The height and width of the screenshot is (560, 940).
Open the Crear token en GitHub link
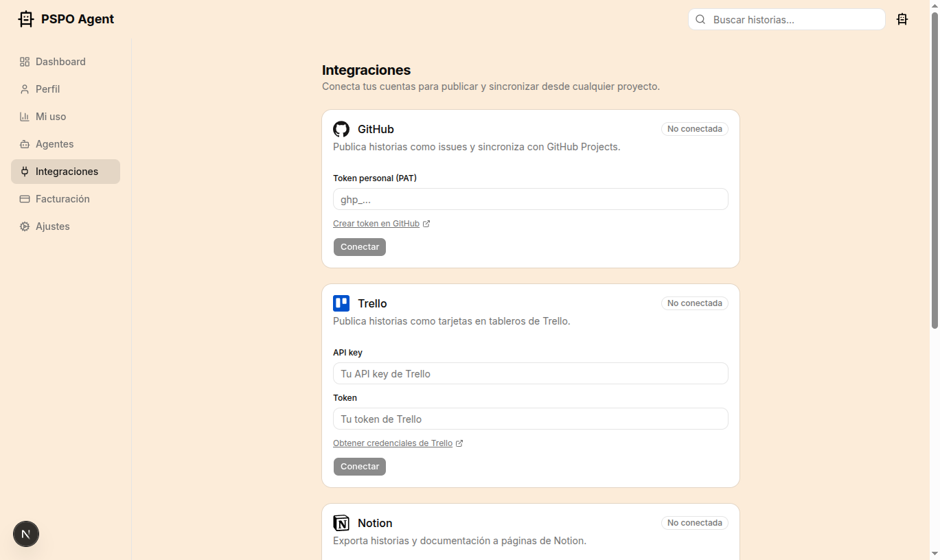pos(376,223)
